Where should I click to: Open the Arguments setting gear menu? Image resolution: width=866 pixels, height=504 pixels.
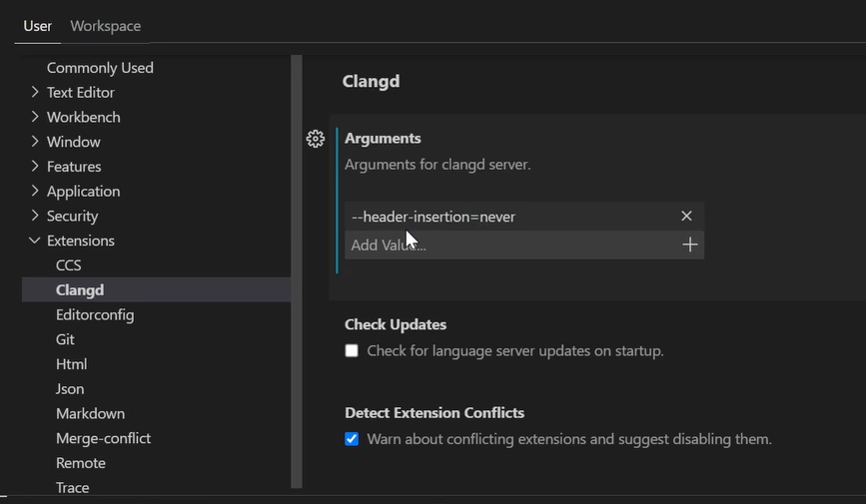click(316, 139)
